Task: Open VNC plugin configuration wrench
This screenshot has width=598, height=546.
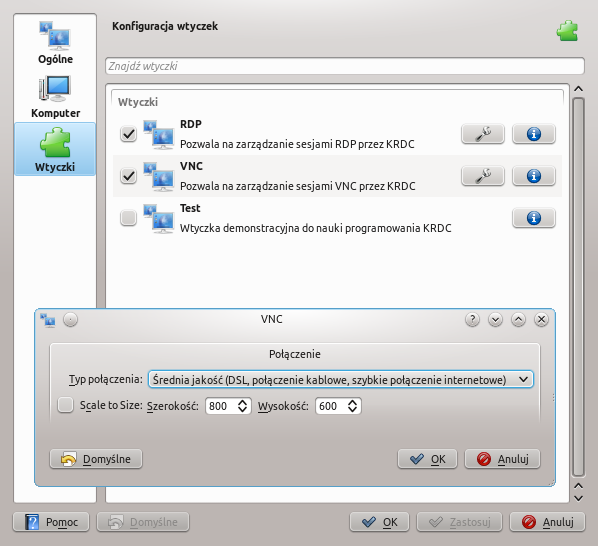Action: click(x=483, y=176)
